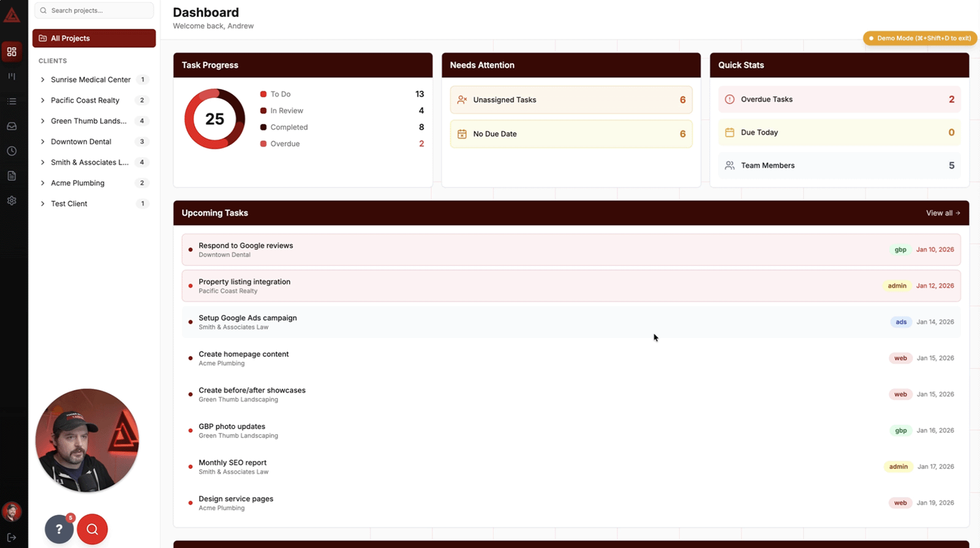This screenshot has height=548, width=980.
Task: Expand the Acme Plumbing client
Action: coord(43,183)
